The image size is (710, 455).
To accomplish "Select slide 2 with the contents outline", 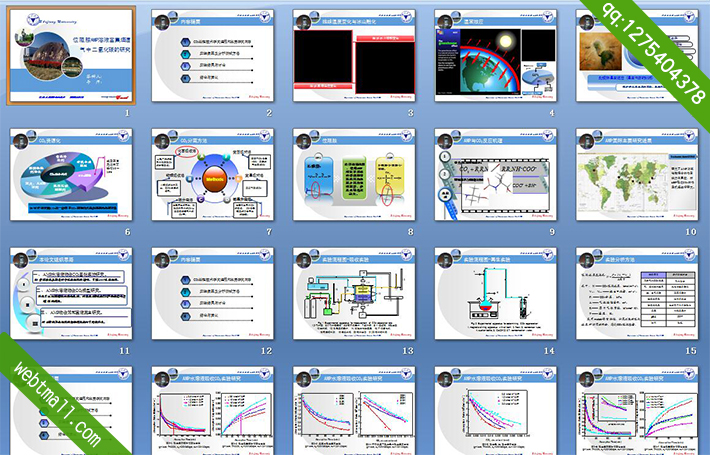I will point(212,55).
